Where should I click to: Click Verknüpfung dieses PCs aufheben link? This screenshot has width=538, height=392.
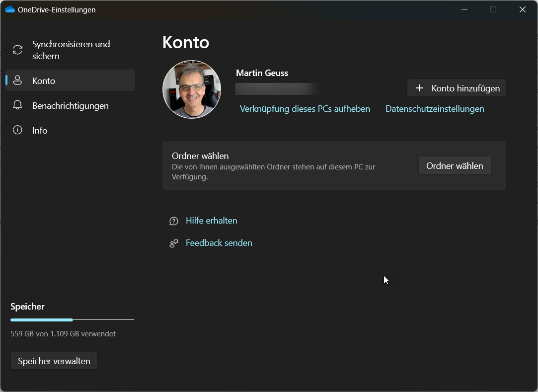(x=305, y=109)
